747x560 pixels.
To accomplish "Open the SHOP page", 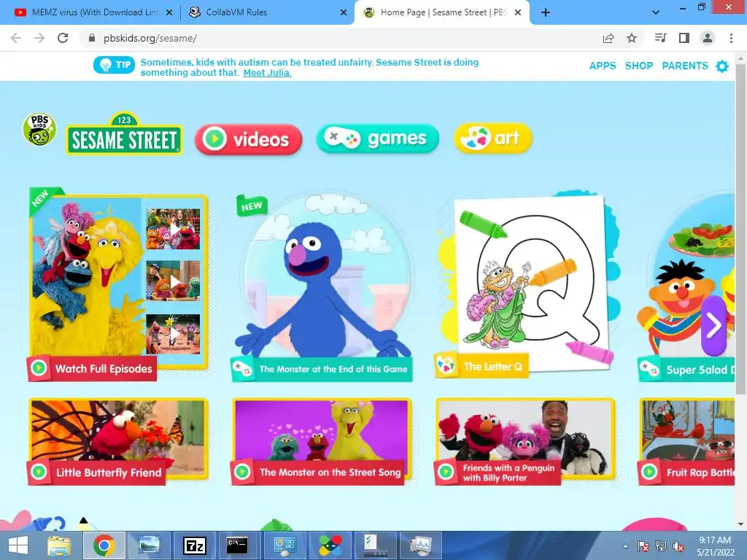I will (639, 66).
